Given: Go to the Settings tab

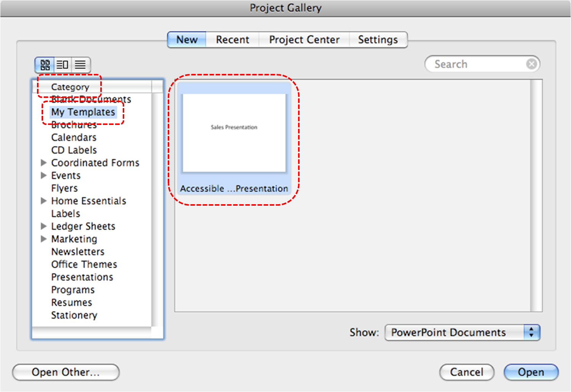Looking at the screenshot, I should [x=378, y=40].
